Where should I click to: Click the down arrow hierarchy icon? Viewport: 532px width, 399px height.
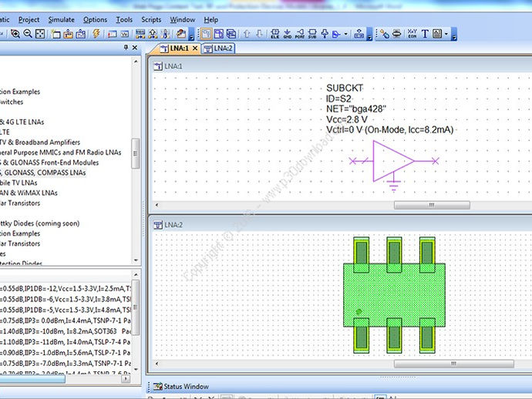(x=259, y=34)
